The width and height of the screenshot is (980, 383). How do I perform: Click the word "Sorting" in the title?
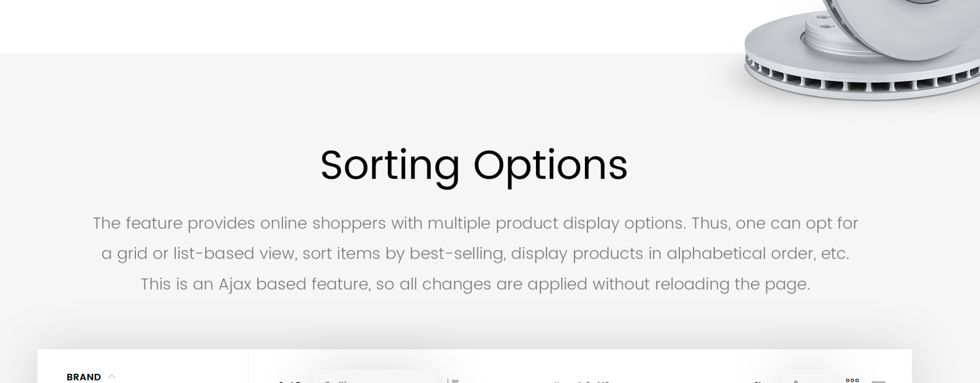(390, 165)
